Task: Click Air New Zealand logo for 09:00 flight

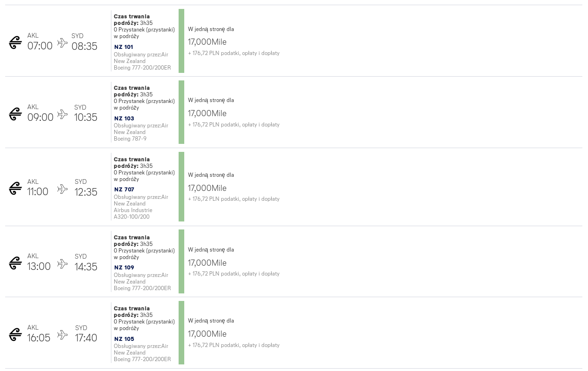Action: 16,114
